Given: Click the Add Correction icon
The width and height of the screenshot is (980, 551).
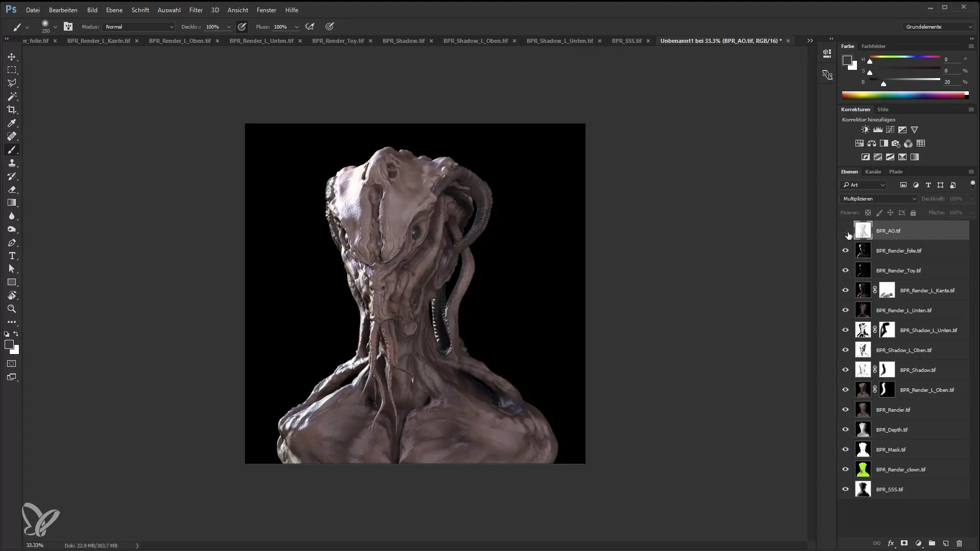Looking at the screenshot, I should (869, 119).
